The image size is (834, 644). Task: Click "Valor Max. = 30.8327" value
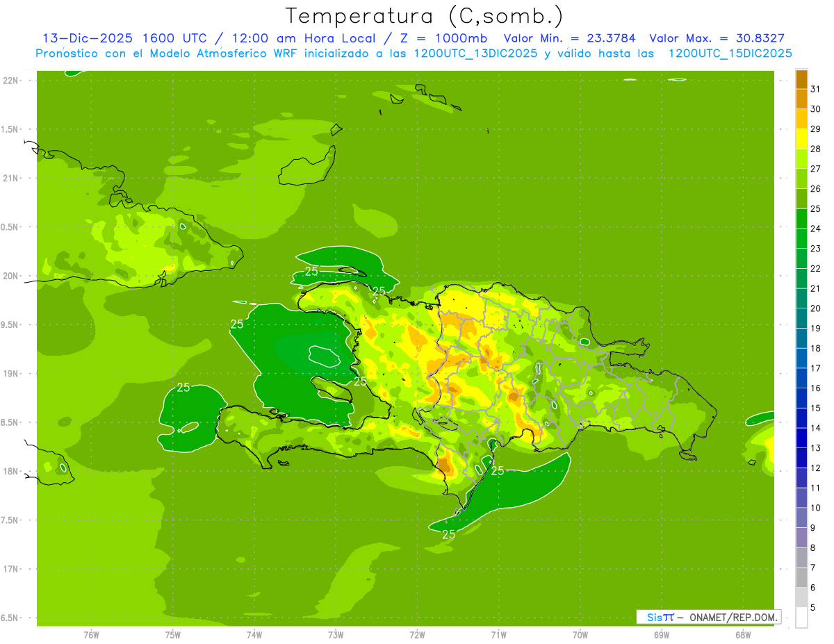coord(717,38)
